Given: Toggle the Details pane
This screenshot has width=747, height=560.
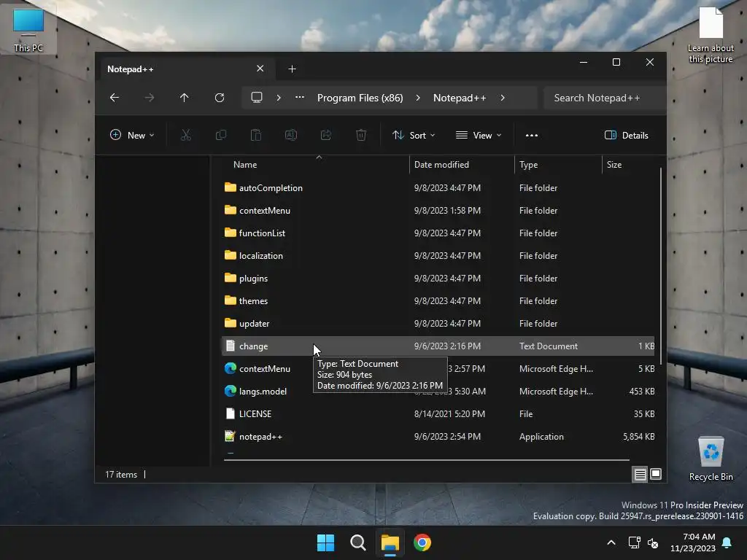Looking at the screenshot, I should (626, 135).
